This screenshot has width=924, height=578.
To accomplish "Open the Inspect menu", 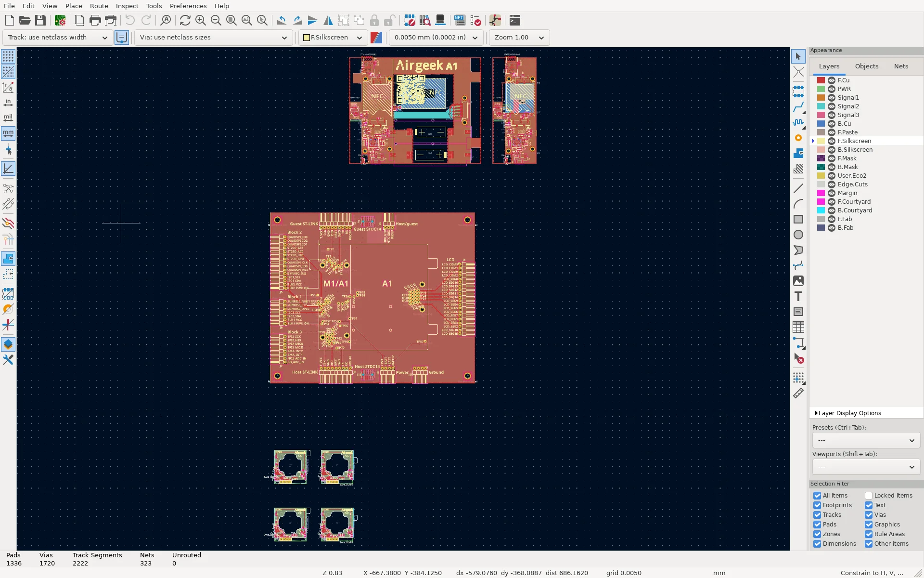I will 127,6.
